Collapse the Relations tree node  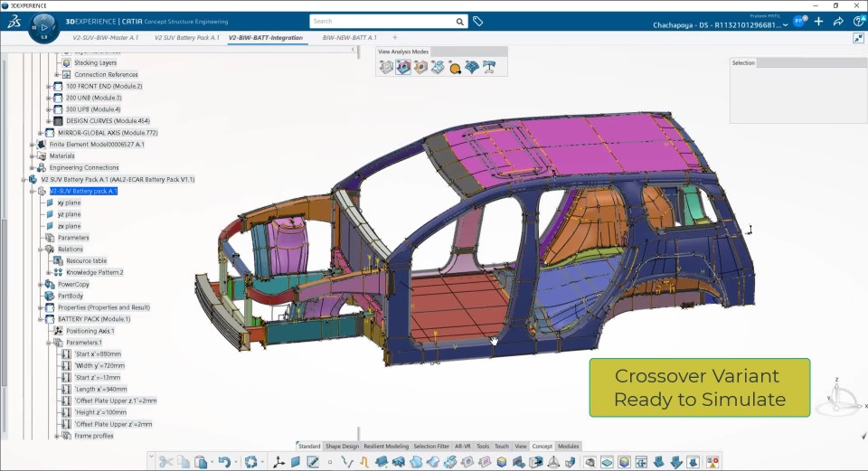[x=41, y=250]
